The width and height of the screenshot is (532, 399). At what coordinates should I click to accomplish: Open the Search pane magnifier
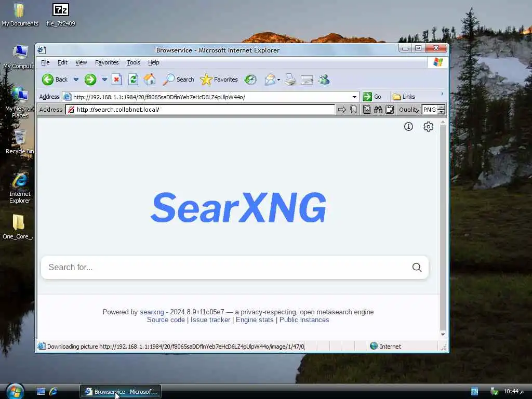179,79
